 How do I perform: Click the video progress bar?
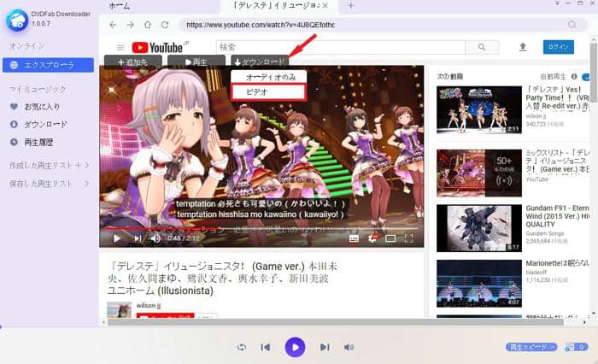tap(261, 228)
